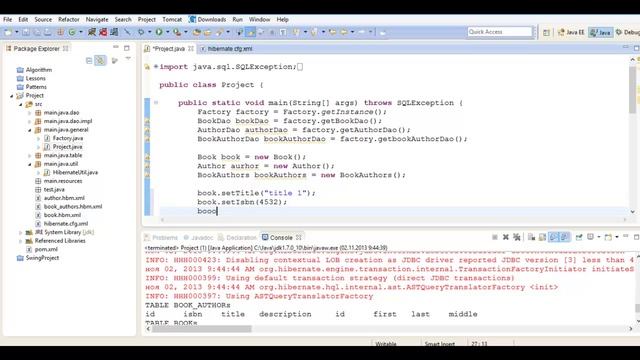Click the Clear Console icon
The image size is (640, 360).
pos(531,237)
